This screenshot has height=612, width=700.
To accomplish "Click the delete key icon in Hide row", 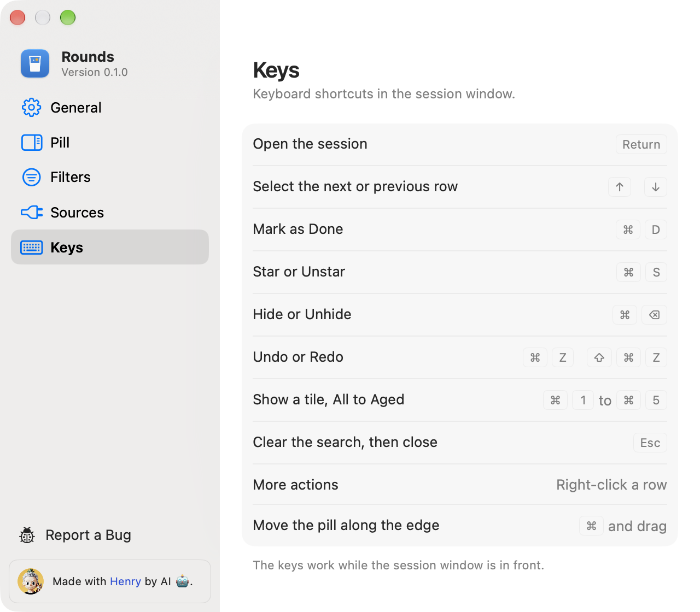I will tap(654, 315).
